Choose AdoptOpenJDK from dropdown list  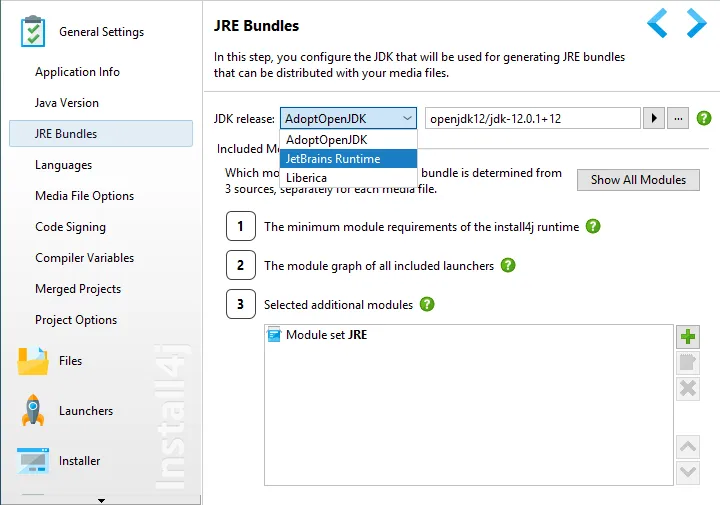[348, 140]
